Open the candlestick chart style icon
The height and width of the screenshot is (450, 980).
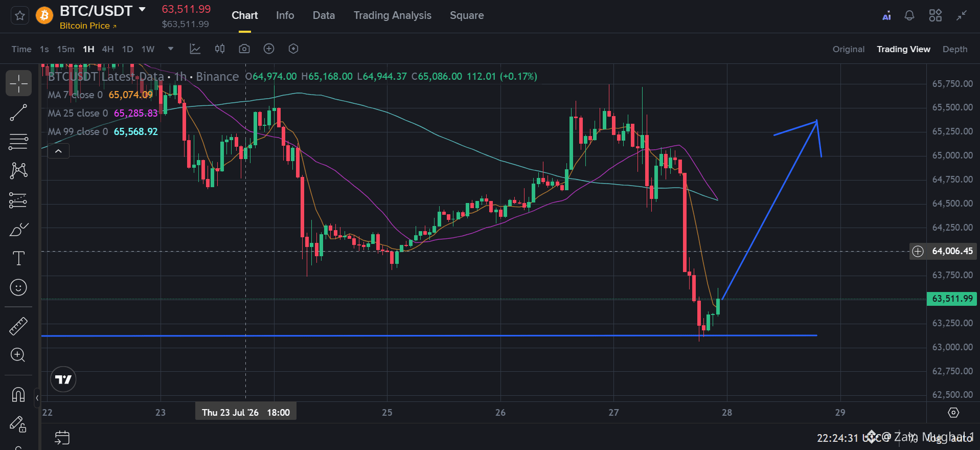tap(220, 49)
